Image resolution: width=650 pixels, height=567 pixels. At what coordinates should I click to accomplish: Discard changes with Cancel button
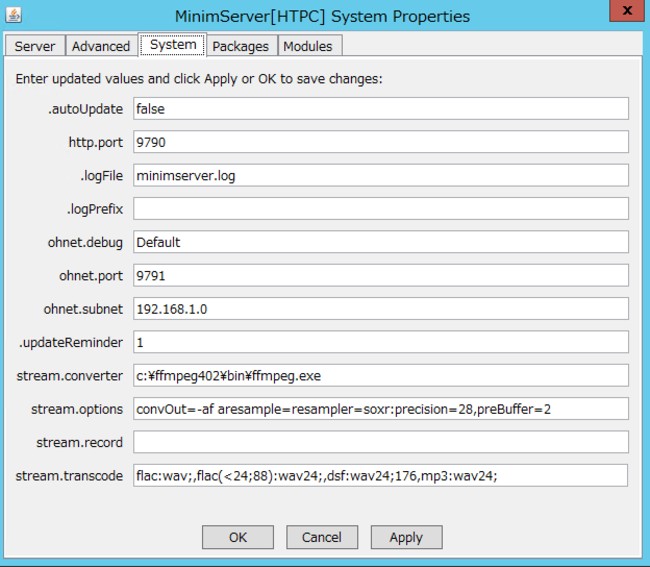point(322,537)
